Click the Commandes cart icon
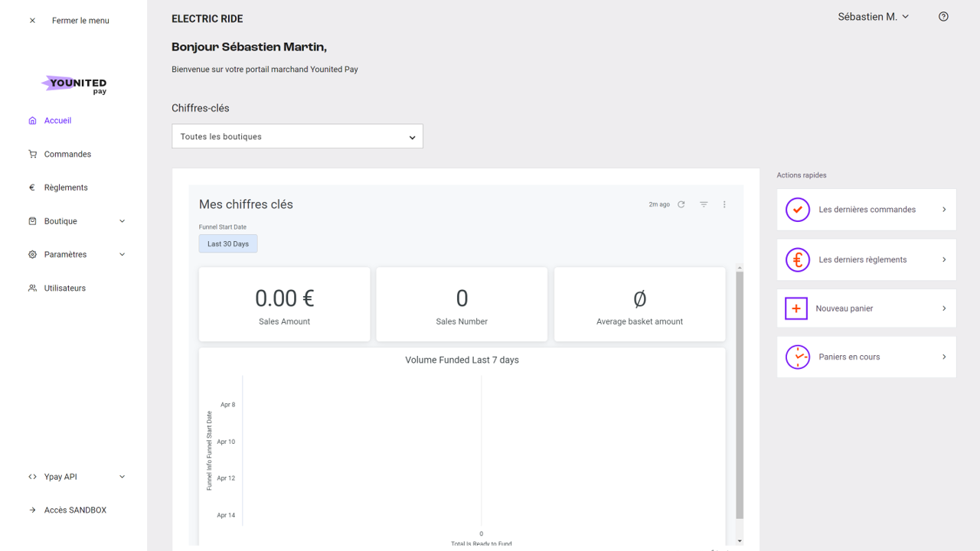This screenshot has height=551, width=980. click(32, 154)
